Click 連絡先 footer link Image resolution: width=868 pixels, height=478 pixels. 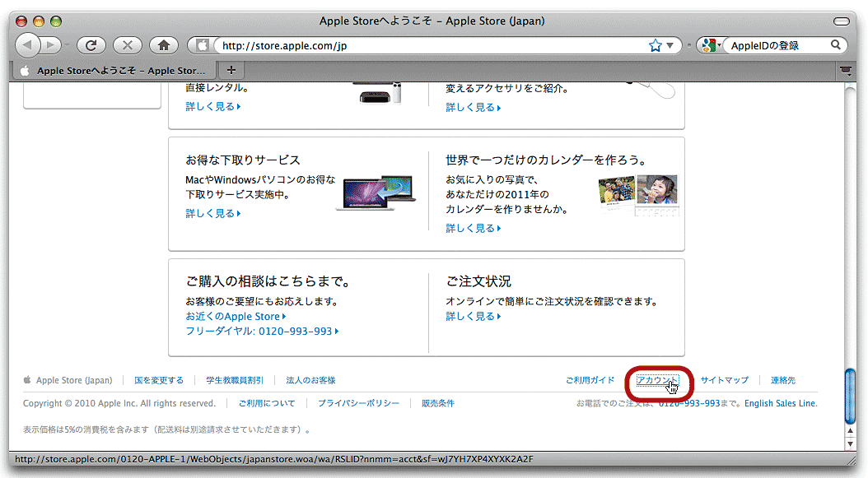782,380
